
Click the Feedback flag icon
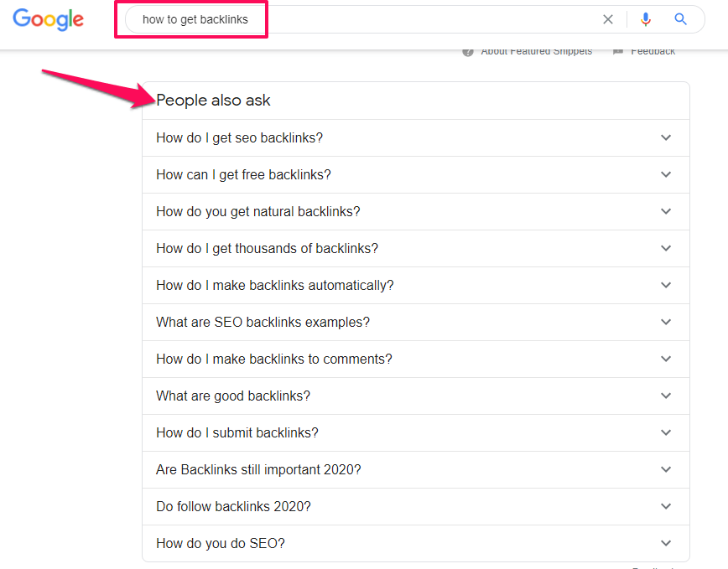(x=618, y=52)
